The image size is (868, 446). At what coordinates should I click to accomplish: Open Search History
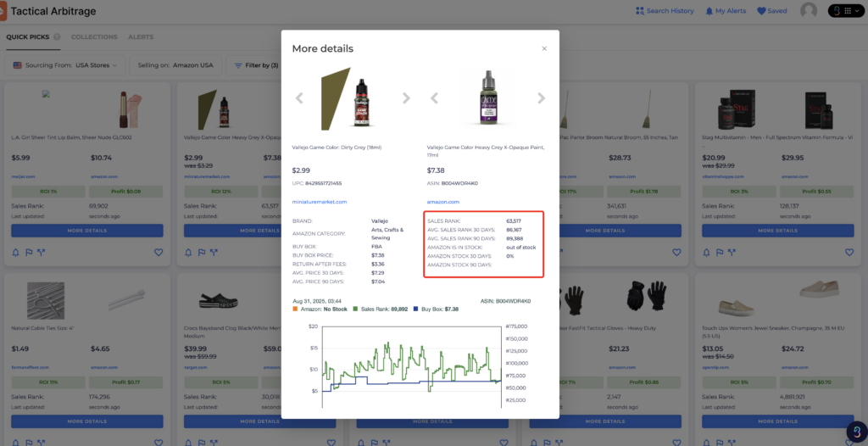tap(665, 10)
